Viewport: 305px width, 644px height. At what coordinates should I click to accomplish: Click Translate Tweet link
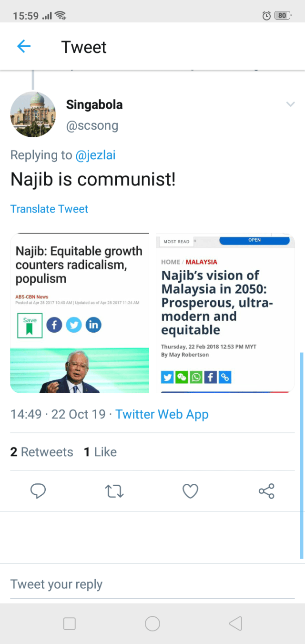(x=49, y=209)
